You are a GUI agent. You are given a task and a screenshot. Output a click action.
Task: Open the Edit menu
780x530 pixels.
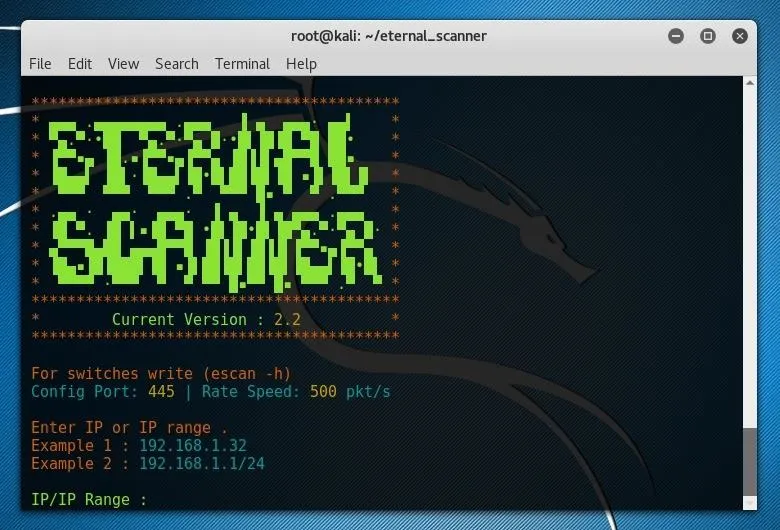coord(80,64)
